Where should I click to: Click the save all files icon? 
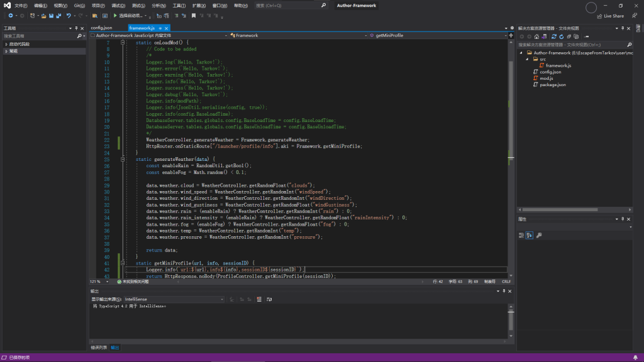(x=58, y=16)
